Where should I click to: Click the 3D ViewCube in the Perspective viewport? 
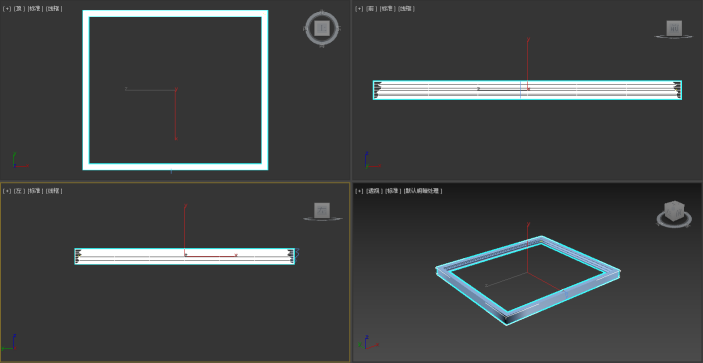[674, 214]
